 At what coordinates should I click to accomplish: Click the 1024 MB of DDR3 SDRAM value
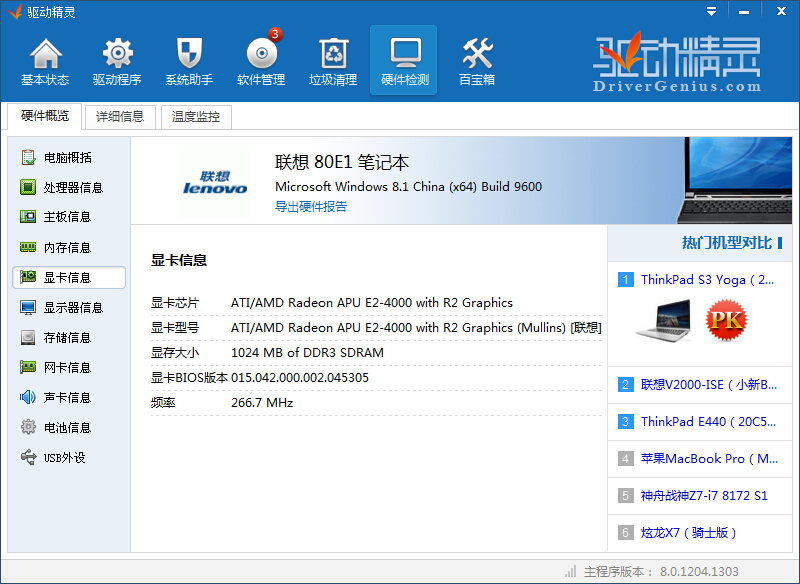307,352
